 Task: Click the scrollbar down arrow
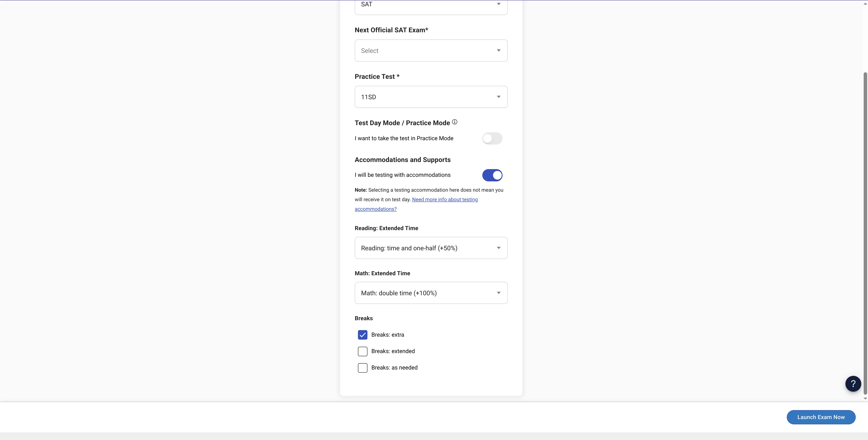pos(865,399)
